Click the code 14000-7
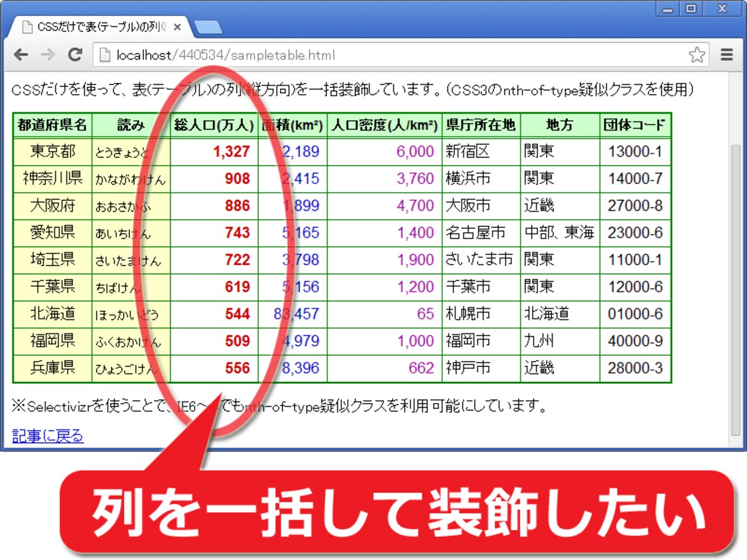 pyautogui.click(x=636, y=179)
